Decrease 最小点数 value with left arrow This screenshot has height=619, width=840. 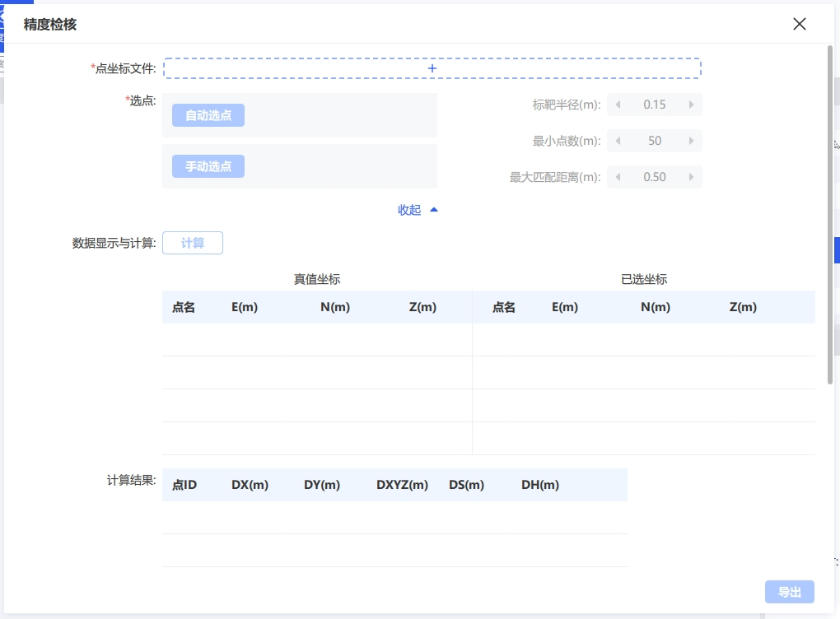pyautogui.click(x=618, y=141)
